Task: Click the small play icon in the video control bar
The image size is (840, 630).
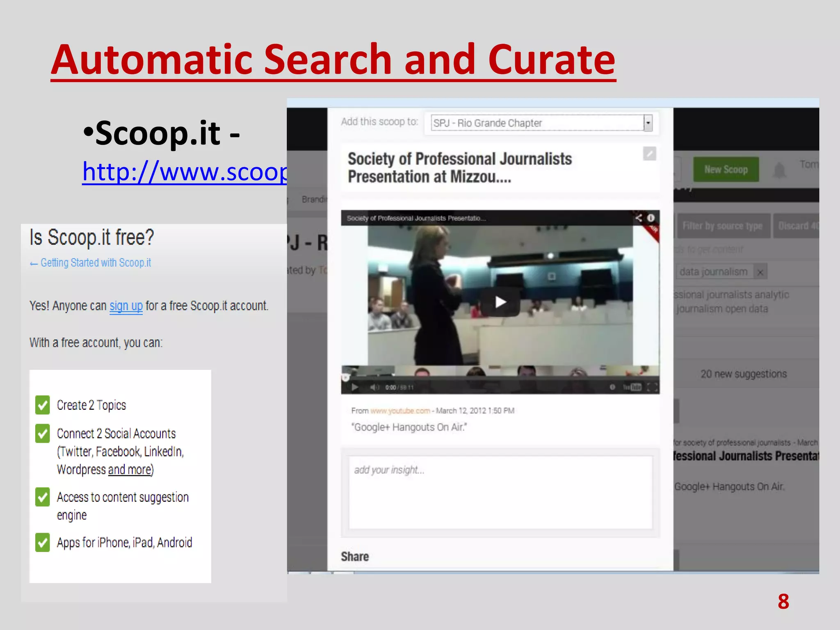Action: point(355,387)
